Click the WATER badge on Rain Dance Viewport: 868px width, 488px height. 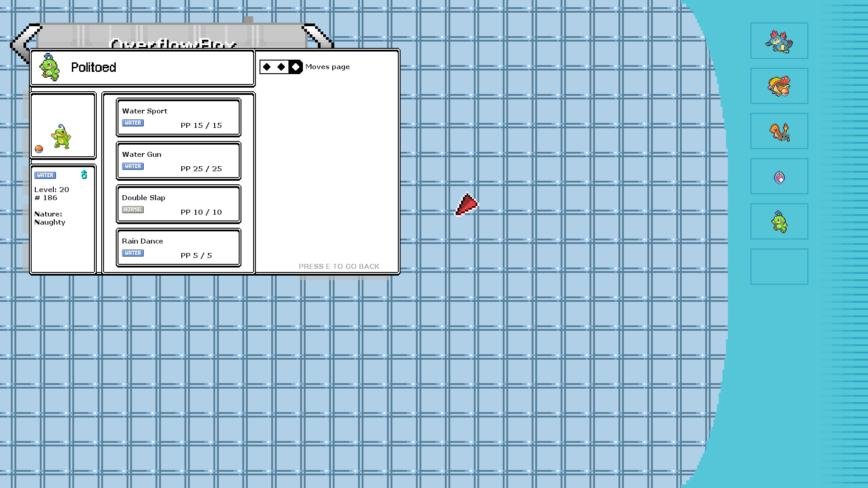[x=133, y=253]
